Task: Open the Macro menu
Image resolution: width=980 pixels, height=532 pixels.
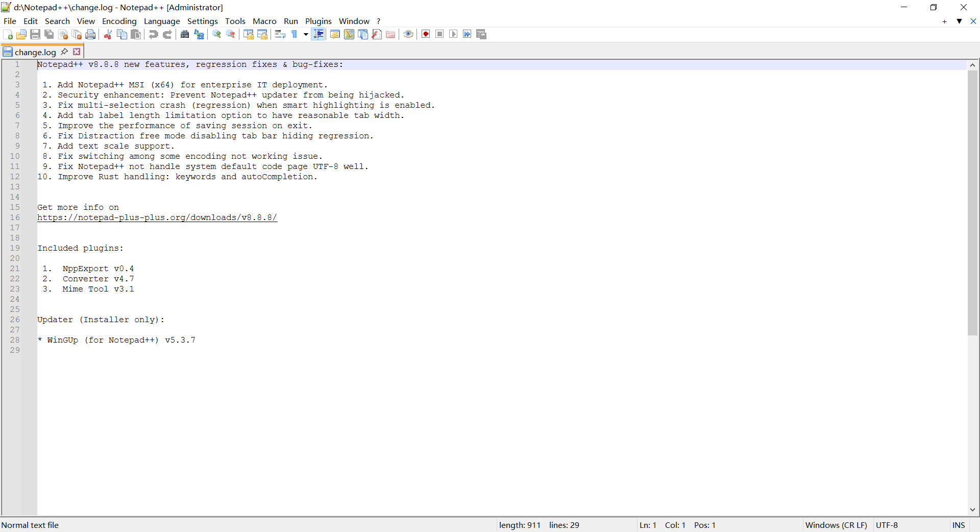Action: [264, 21]
